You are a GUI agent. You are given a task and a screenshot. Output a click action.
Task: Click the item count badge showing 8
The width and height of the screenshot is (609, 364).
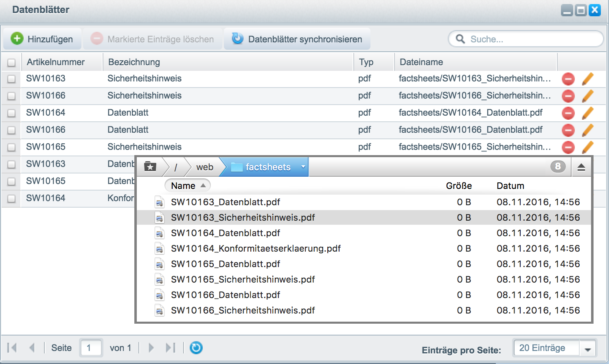pos(558,166)
